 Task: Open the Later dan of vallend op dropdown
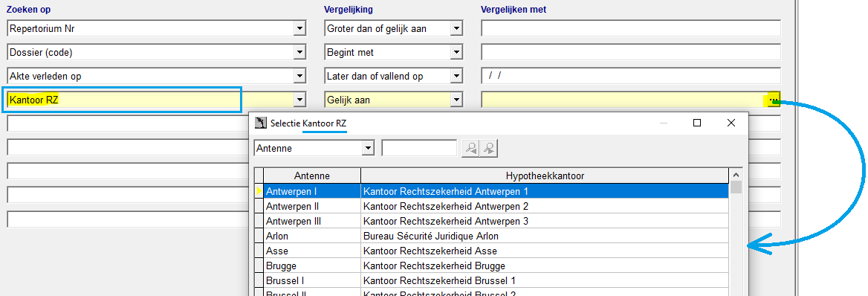tap(456, 76)
